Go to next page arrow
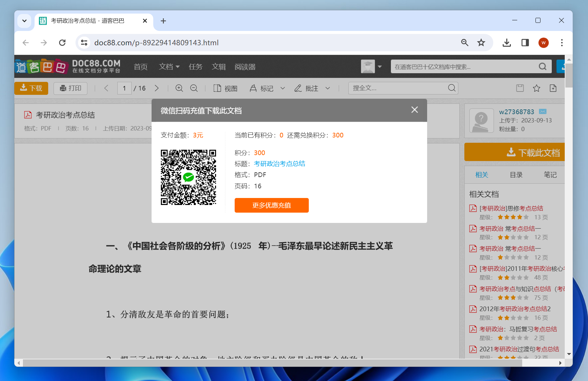This screenshot has width=588, height=381. [157, 88]
